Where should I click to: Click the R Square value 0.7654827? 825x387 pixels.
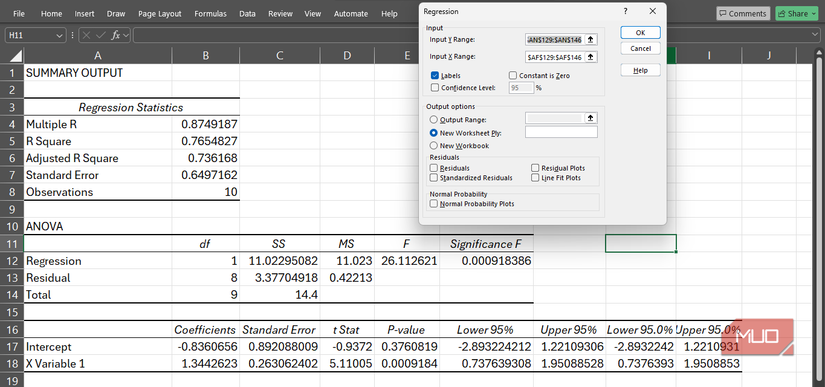point(206,141)
